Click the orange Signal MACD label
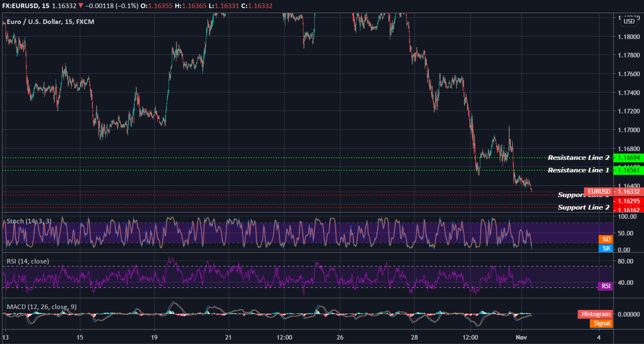Viewport: 644px width, 344px height. 602,323
